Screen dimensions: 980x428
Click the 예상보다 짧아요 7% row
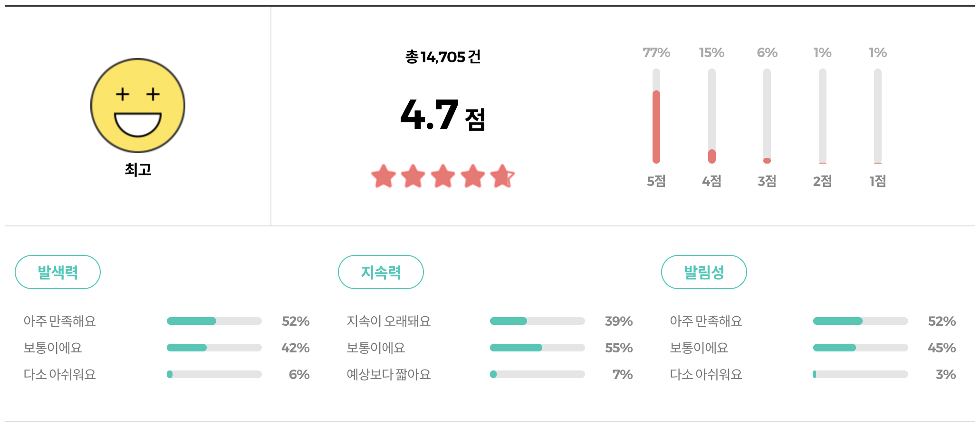point(538,374)
